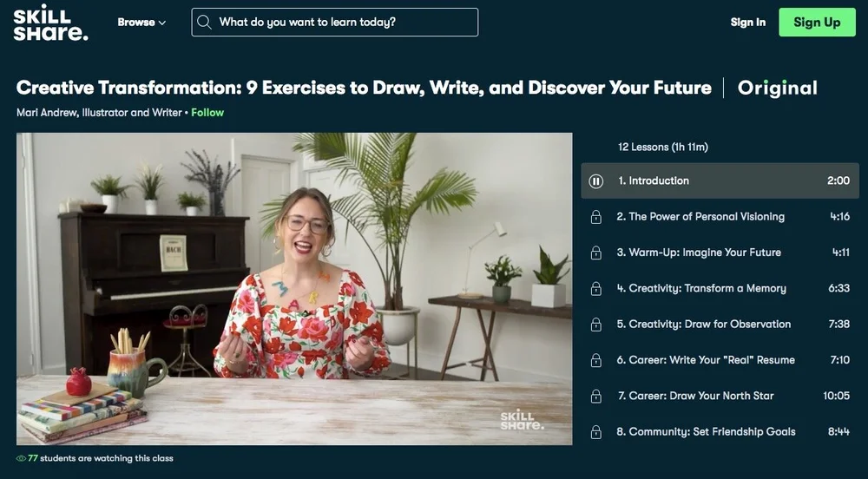Pause the Introduction lesson icon
Screen dimensions: 868x479
coord(595,180)
